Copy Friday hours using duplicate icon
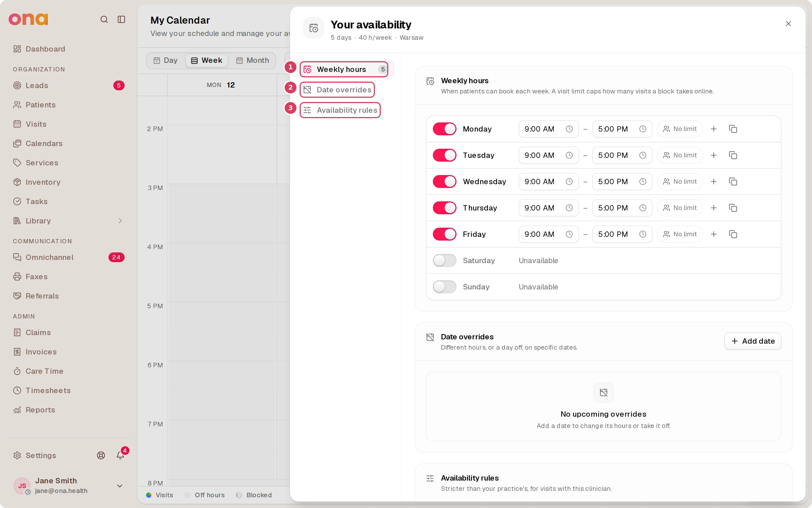This screenshot has width=812, height=508. (x=733, y=234)
